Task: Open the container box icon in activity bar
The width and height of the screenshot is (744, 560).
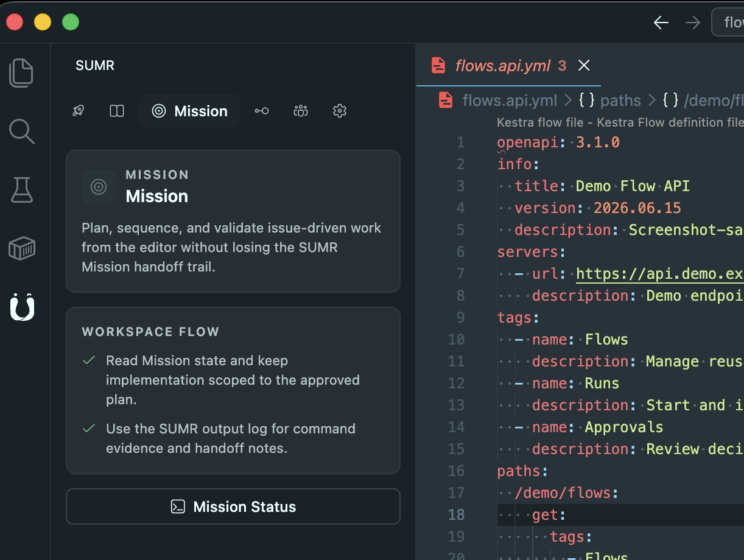Action: pos(21,248)
